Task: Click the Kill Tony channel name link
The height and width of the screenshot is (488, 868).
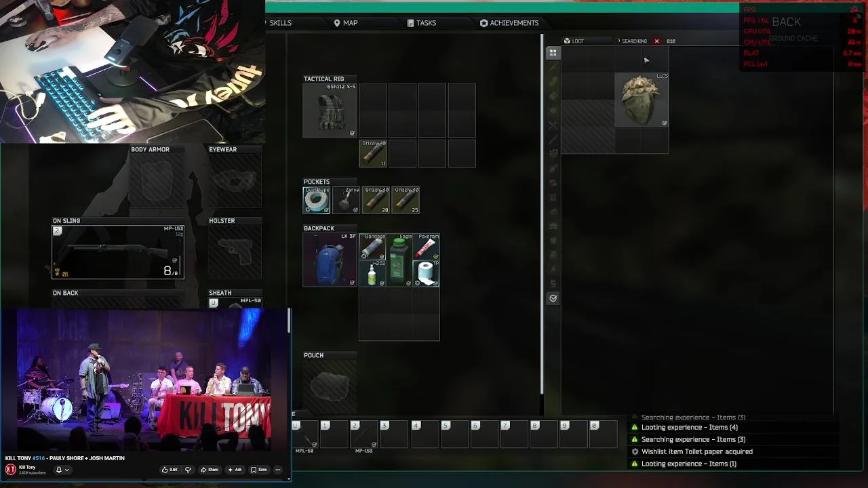Action: coord(27,467)
